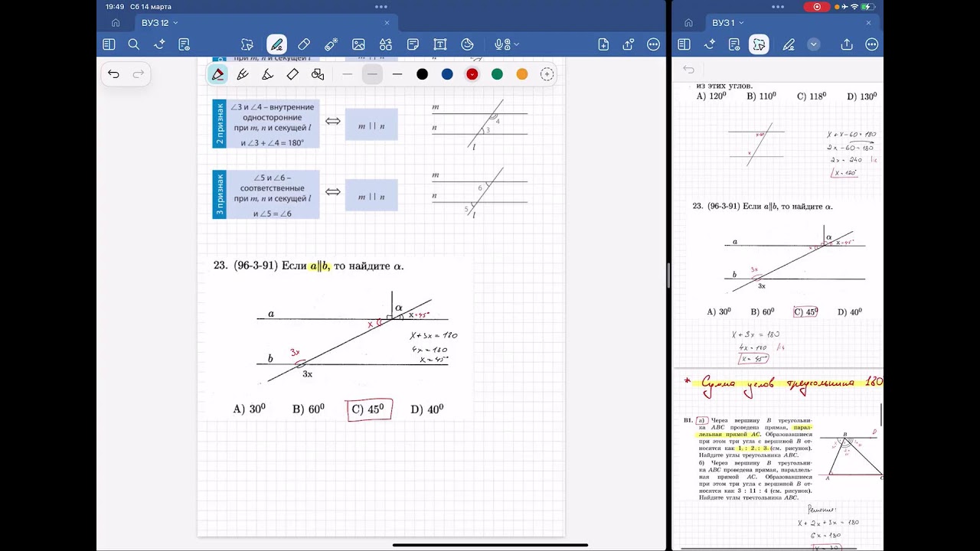
Task: Expand more tools chevron in ВУЗ 1 toolbar
Action: pyautogui.click(x=814, y=44)
